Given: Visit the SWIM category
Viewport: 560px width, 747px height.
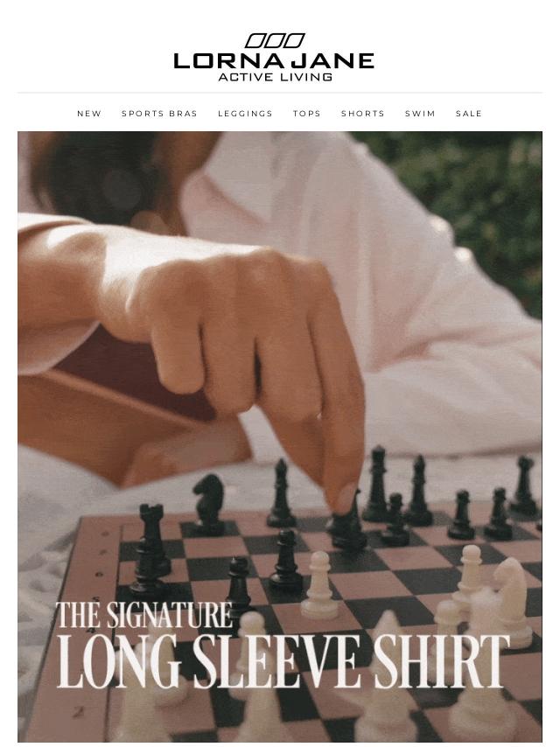Looking at the screenshot, I should [x=420, y=114].
